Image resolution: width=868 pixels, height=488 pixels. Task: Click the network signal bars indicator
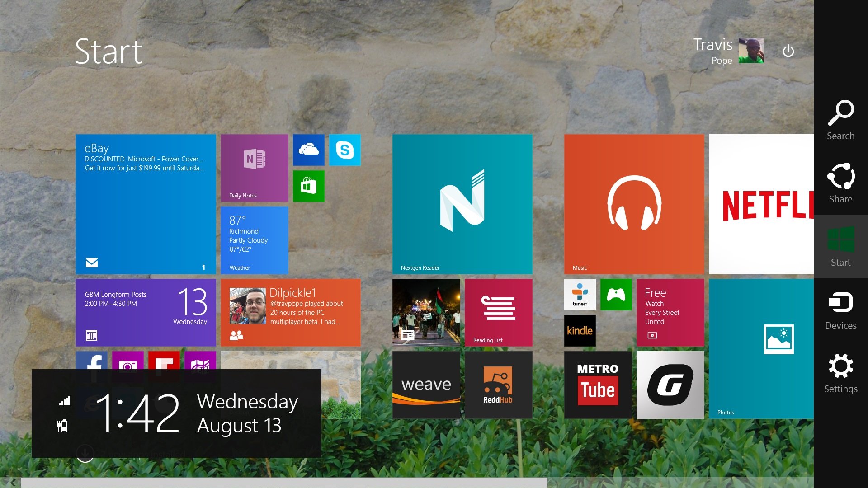point(65,400)
